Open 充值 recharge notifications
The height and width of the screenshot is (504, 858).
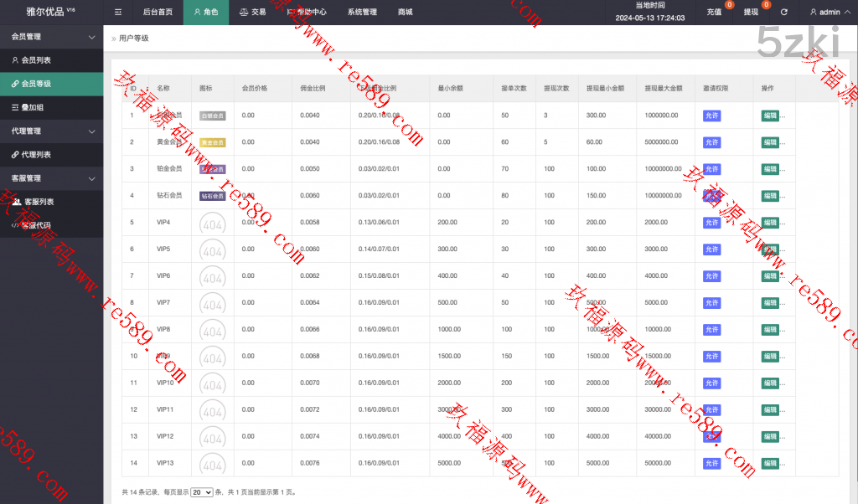point(714,13)
